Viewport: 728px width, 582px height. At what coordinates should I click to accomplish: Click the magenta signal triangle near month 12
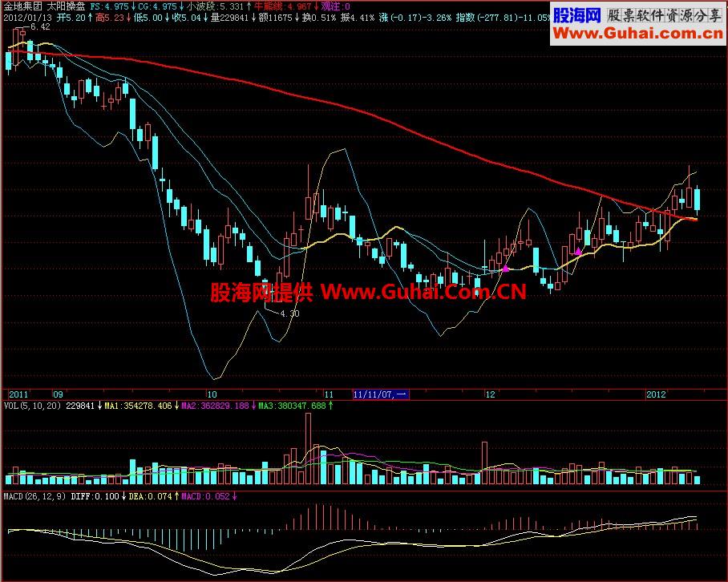[x=506, y=269]
